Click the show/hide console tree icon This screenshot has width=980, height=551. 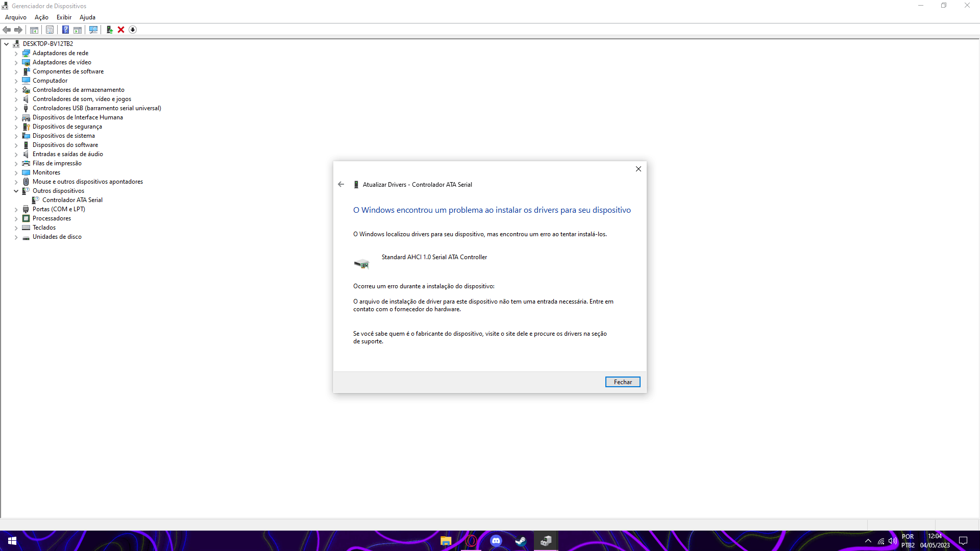pos(34,30)
